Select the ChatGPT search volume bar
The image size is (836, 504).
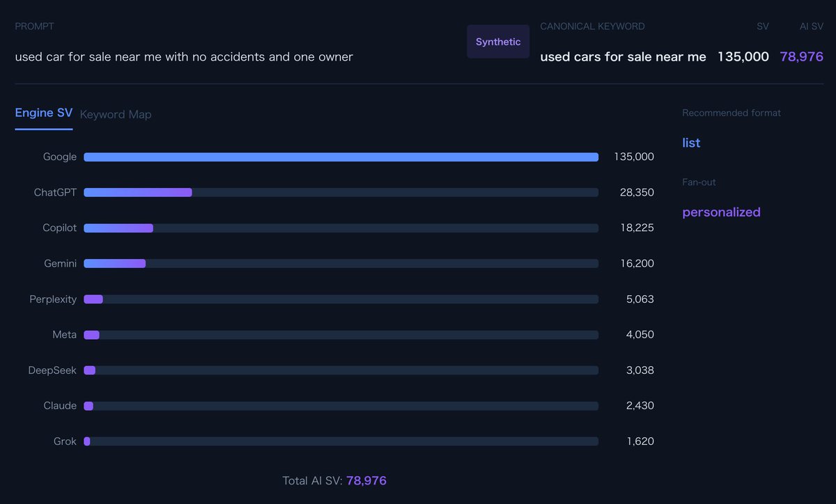[x=341, y=193]
